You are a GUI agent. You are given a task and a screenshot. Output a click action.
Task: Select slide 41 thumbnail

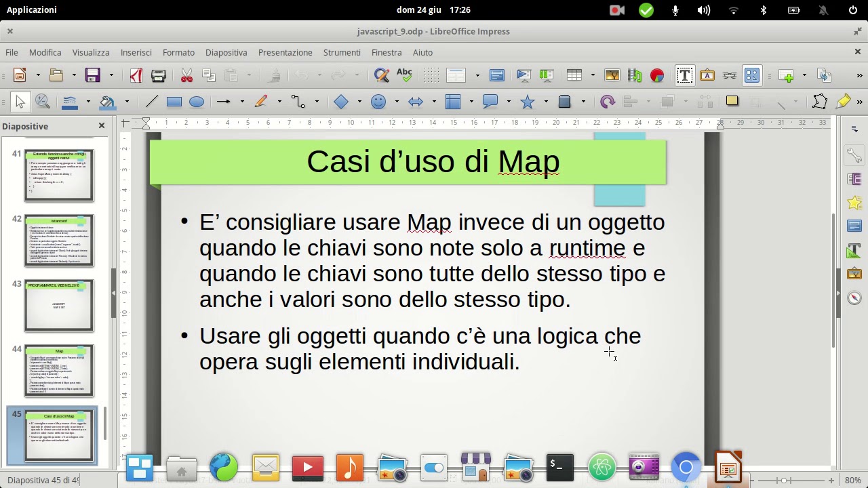[x=59, y=176]
